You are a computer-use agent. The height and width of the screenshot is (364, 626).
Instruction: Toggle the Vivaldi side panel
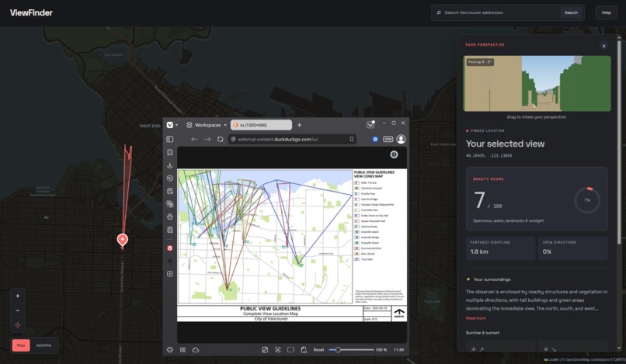(x=169, y=139)
